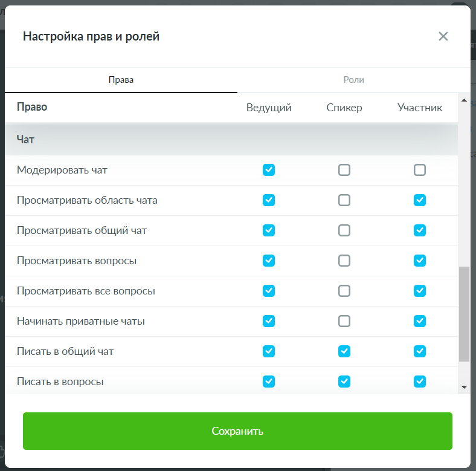Click the Просматривать все вопросы label

pyautogui.click(x=86, y=291)
